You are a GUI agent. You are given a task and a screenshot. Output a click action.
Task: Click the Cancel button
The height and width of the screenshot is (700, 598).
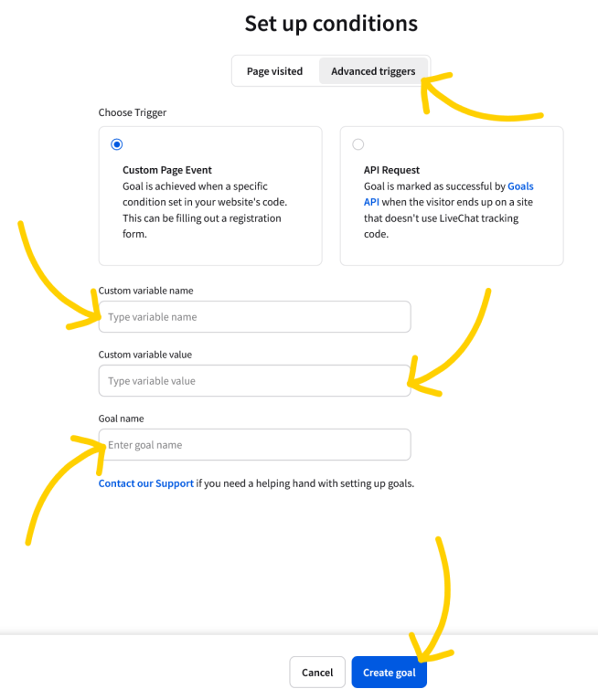coord(317,673)
